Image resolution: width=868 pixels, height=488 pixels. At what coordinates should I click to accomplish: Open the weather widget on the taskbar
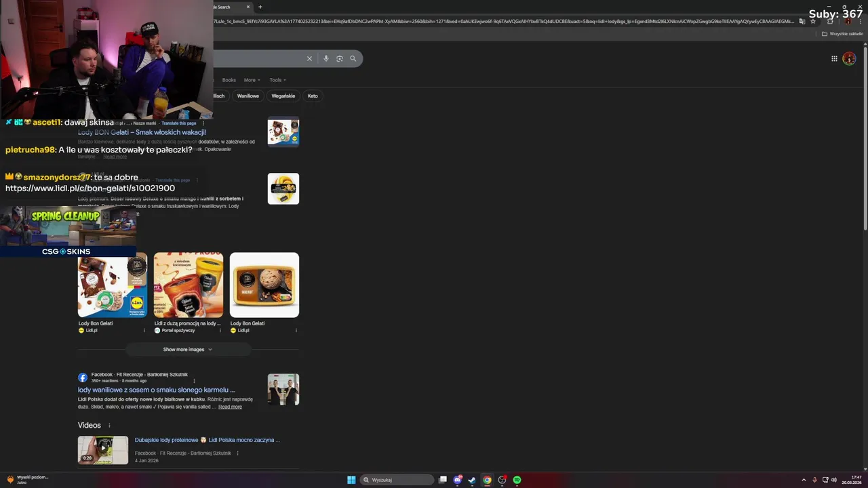(x=27, y=480)
